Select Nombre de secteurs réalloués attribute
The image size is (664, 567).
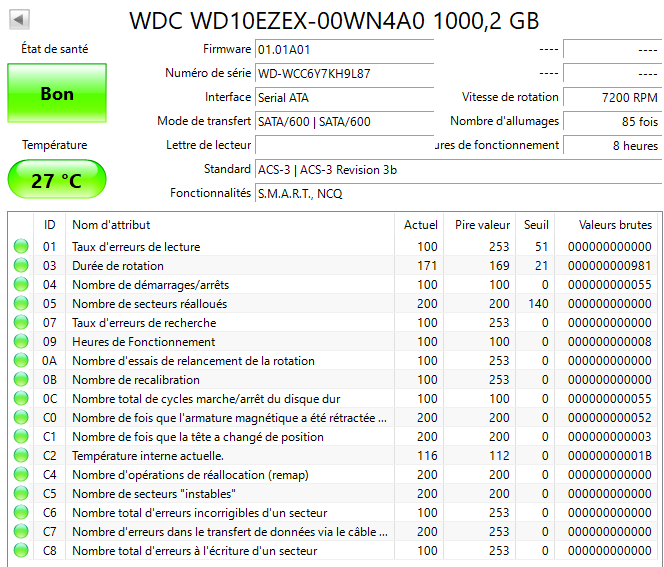tap(149, 304)
